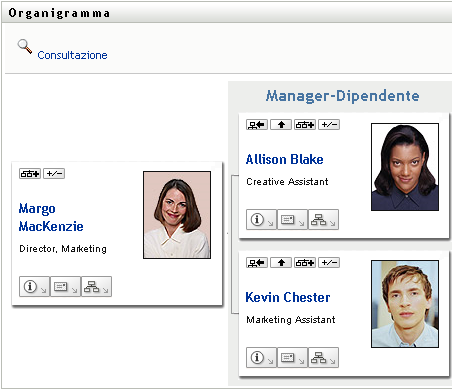This screenshot has height=391, width=452.
Task: Click Margo MacKenzie's photo
Action: (177, 215)
